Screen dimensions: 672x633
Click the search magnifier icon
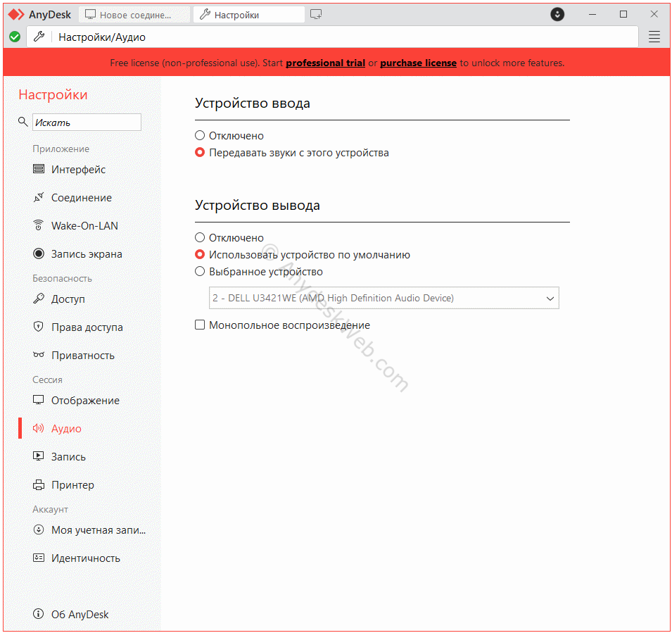pyautogui.click(x=23, y=122)
